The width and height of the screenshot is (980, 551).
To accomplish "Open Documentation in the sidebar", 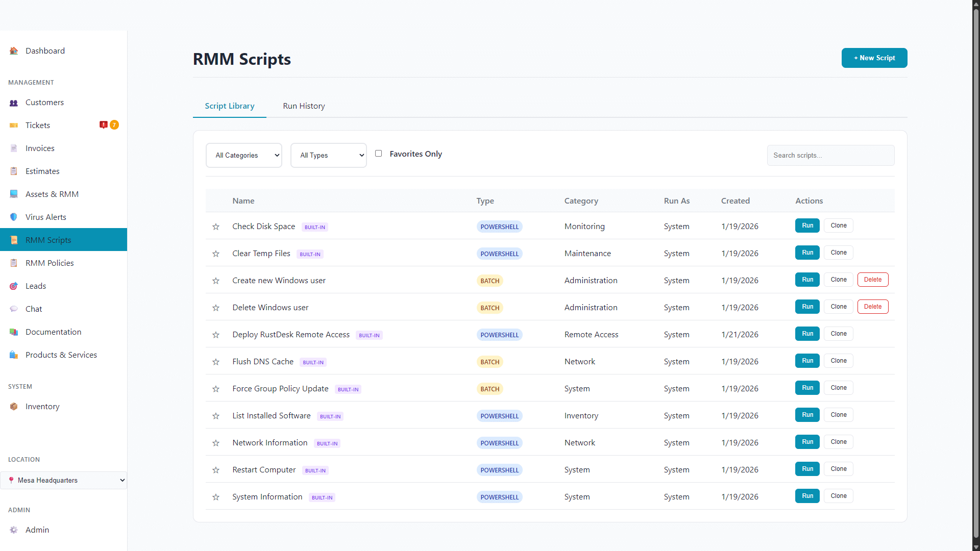I will coord(63,332).
